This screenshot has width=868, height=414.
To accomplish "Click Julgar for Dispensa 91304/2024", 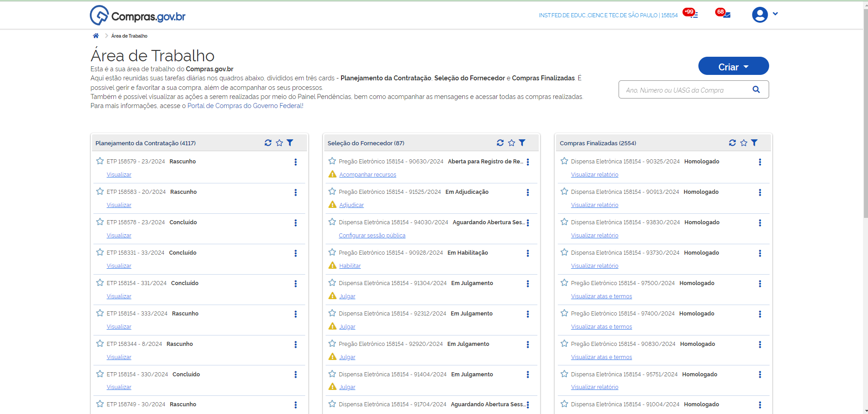I will pyautogui.click(x=347, y=296).
